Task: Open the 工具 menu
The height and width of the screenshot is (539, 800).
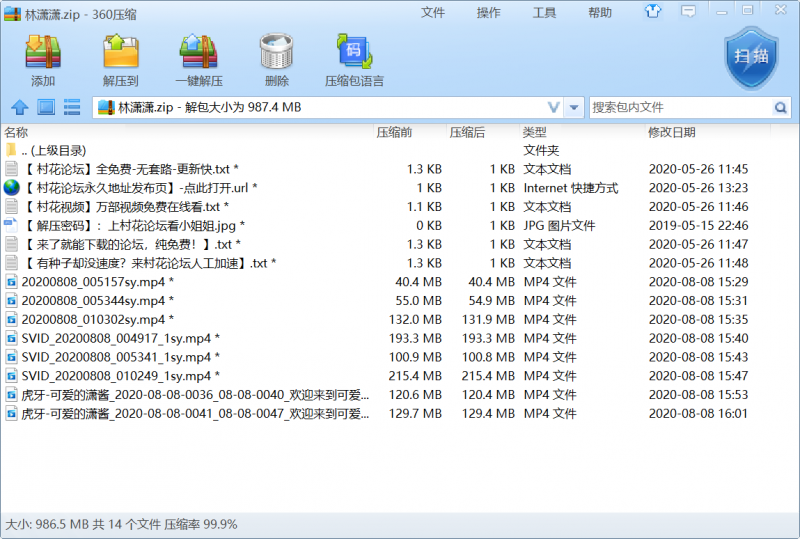Action: (544, 13)
